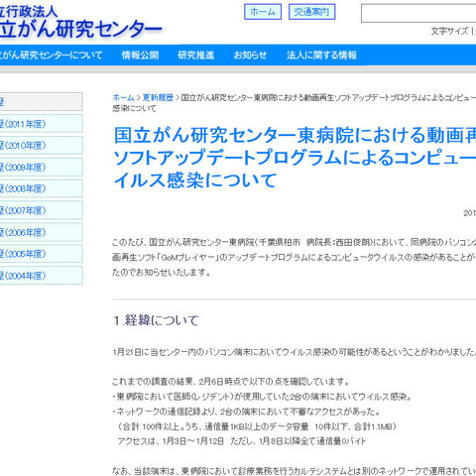Open the 2011年度 sidebar entry
Image resolution: width=476 pixels, height=476 pixels.
pos(41,124)
